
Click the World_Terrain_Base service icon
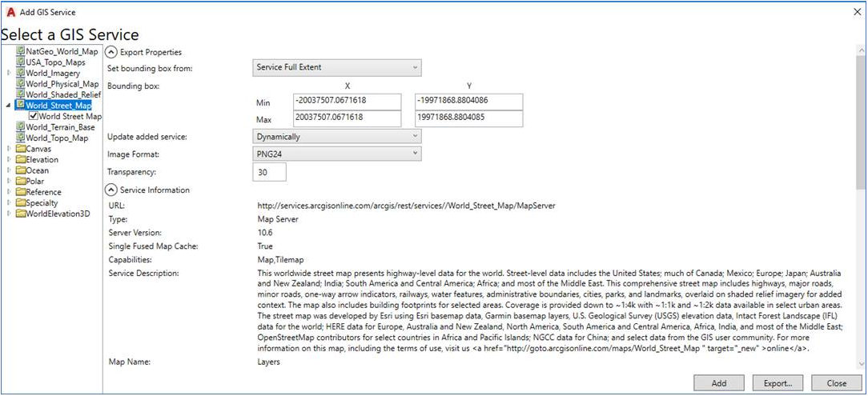[x=21, y=127]
